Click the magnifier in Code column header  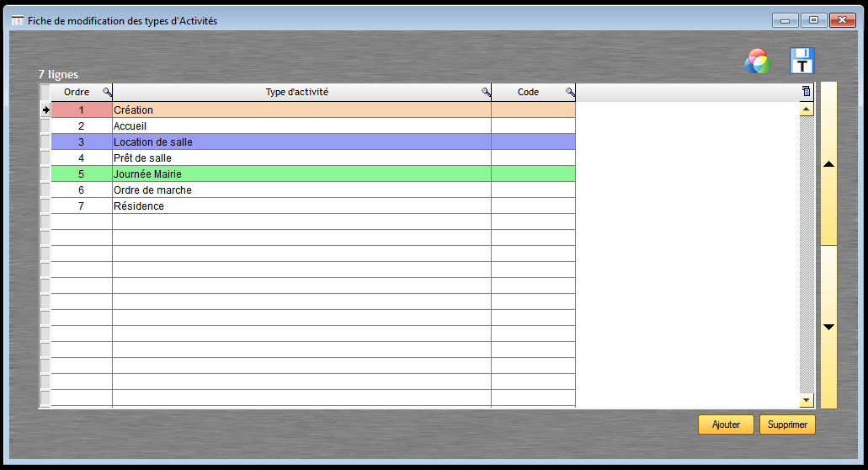(570, 92)
